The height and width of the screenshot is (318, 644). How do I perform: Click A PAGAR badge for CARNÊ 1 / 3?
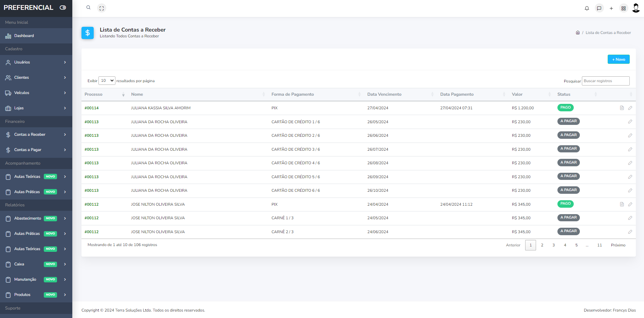568,218
